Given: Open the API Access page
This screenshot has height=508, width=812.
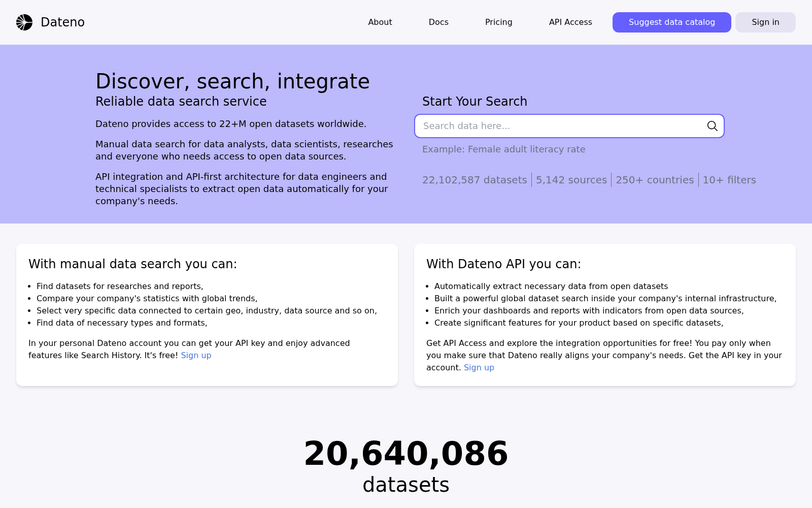Looking at the screenshot, I should pyautogui.click(x=570, y=22).
